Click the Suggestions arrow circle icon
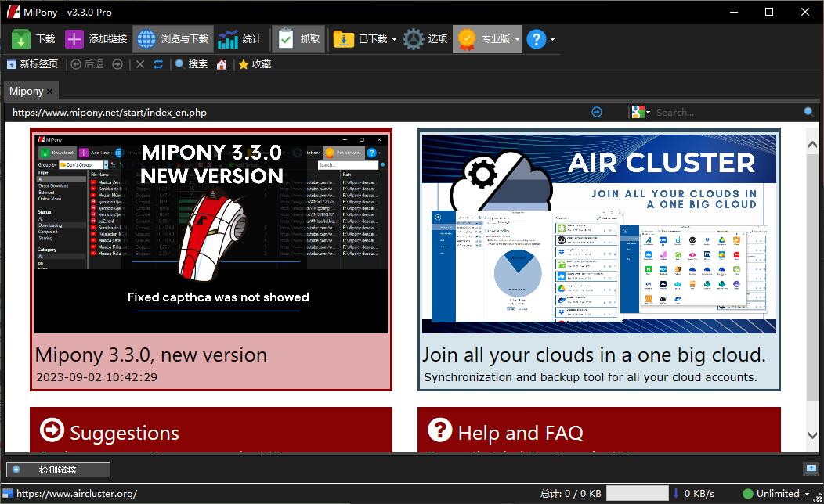This screenshot has width=824, height=504. pos(52,430)
